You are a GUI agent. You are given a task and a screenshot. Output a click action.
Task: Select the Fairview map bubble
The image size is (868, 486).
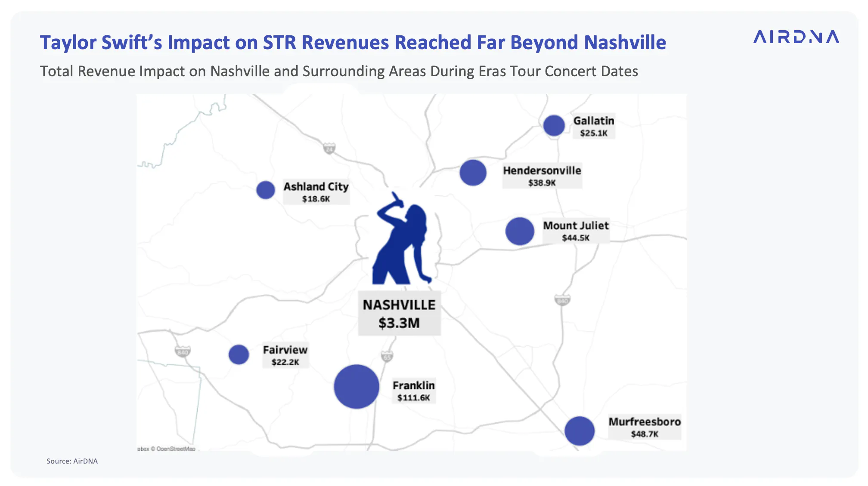(x=239, y=355)
